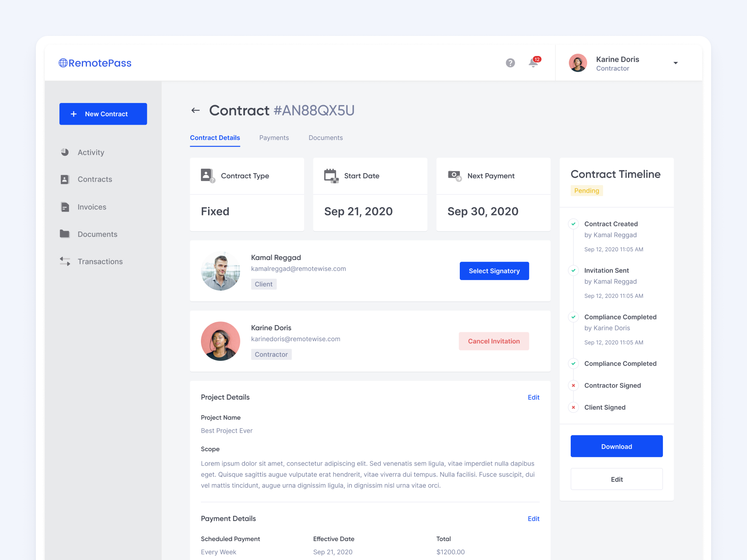Screen dimensions: 747x560
Task: Click Edit link in Project Details
Action: pyautogui.click(x=533, y=398)
